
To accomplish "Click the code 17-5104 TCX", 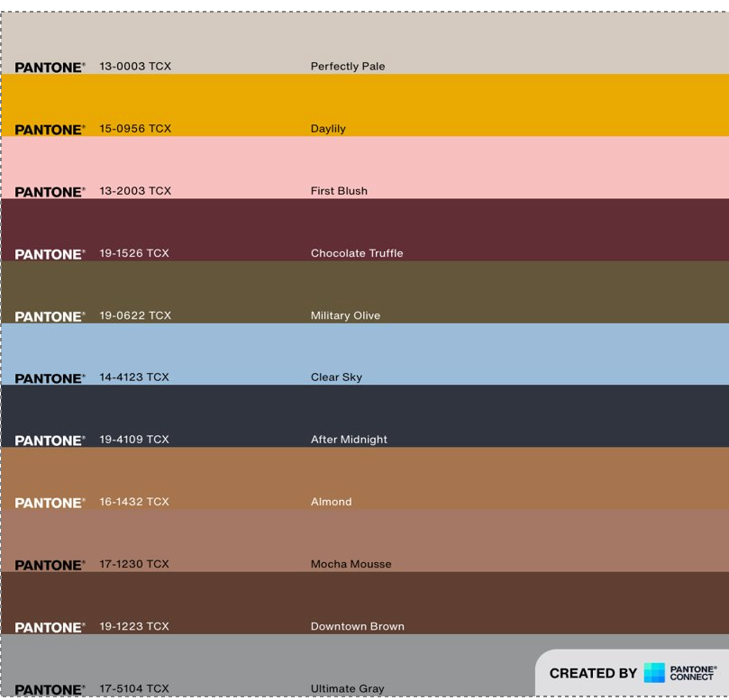I will click(134, 688).
